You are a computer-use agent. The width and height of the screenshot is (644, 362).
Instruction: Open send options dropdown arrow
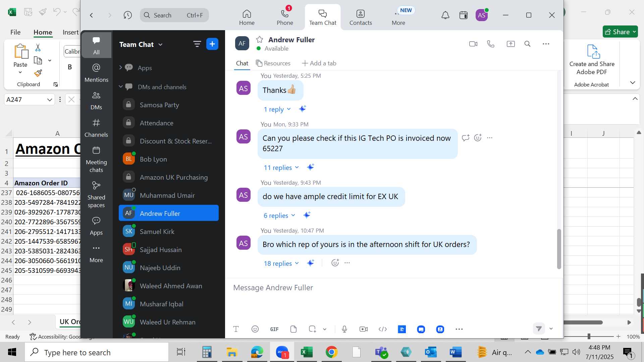point(551,328)
